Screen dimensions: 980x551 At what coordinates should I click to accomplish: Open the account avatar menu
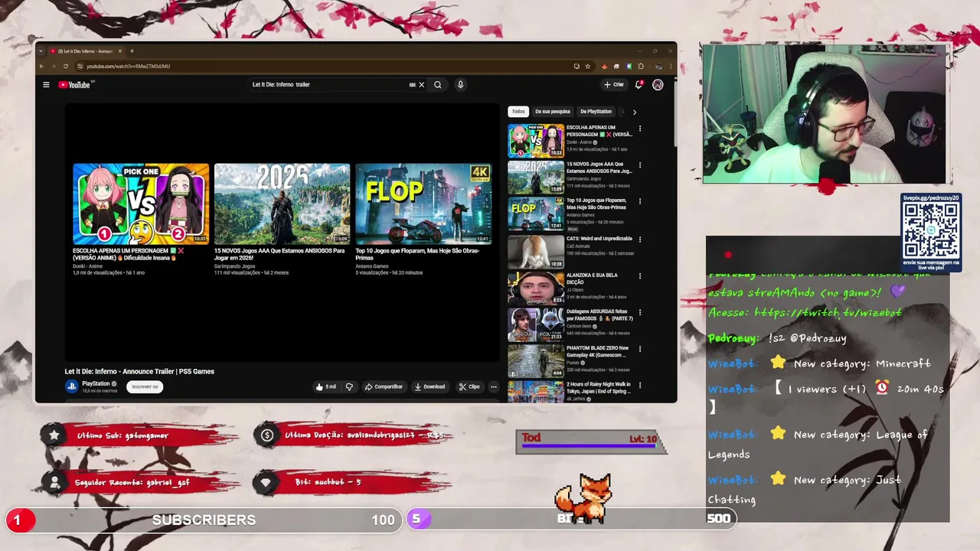coord(658,85)
